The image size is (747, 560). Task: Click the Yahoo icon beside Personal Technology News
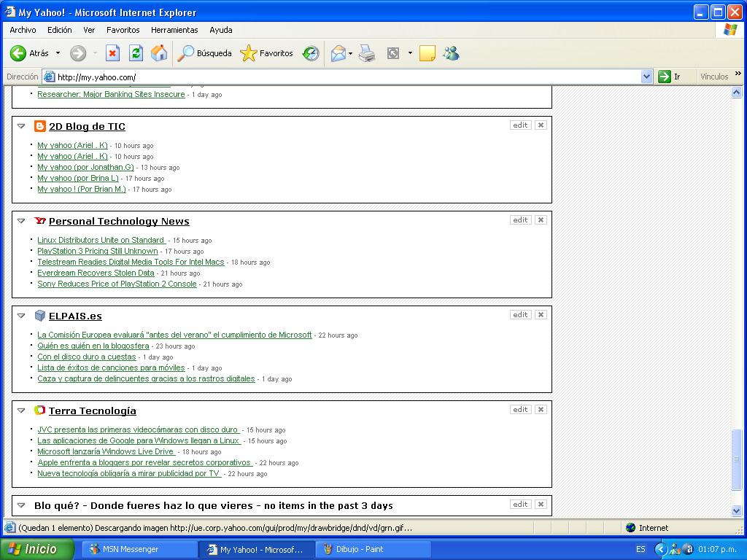tap(40, 221)
